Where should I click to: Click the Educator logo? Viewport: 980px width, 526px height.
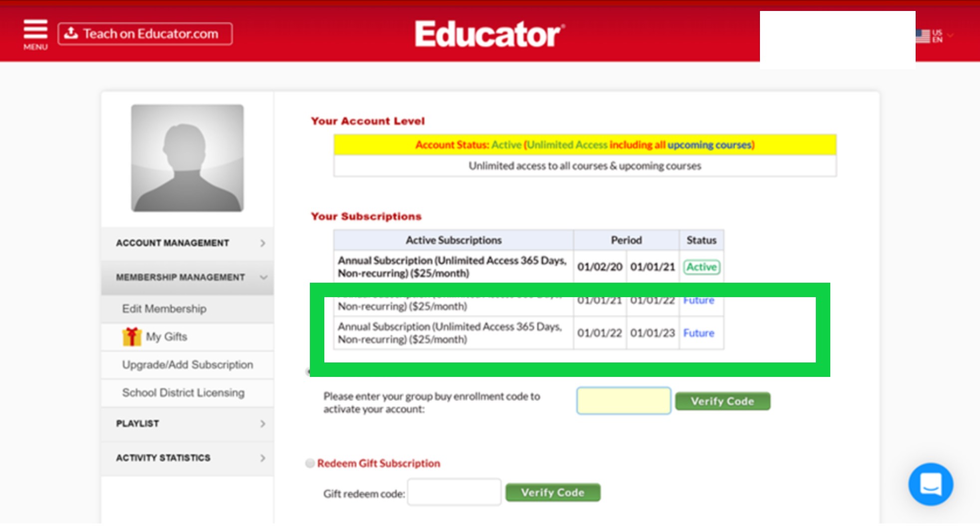490,34
